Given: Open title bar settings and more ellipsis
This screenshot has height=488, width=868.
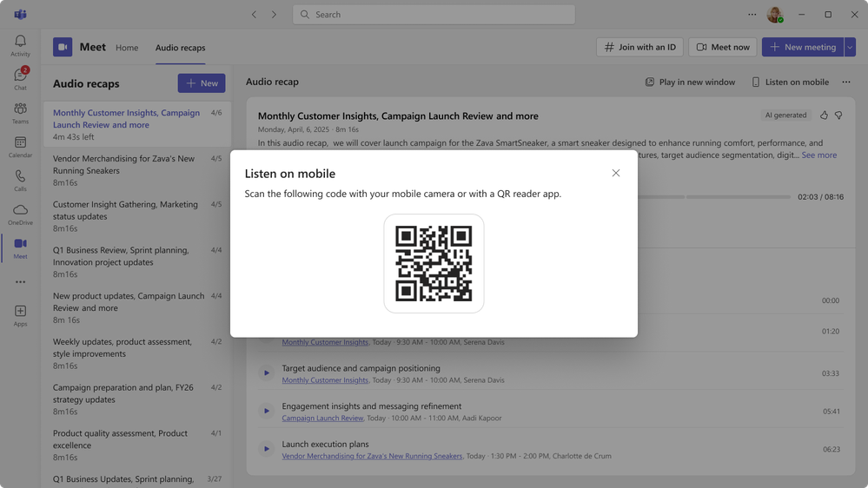Looking at the screenshot, I should click(x=752, y=15).
